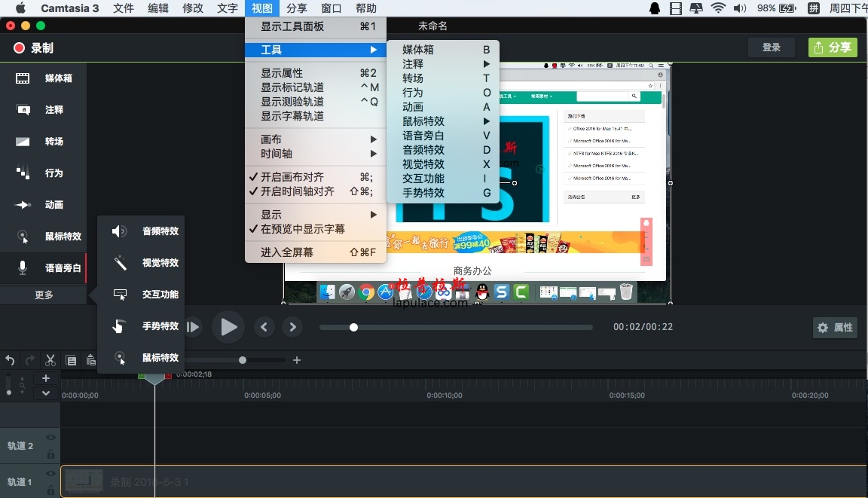Image resolution: width=868 pixels, height=498 pixels.
Task: Select the 注释 annotations tool icon
Action: [23, 110]
